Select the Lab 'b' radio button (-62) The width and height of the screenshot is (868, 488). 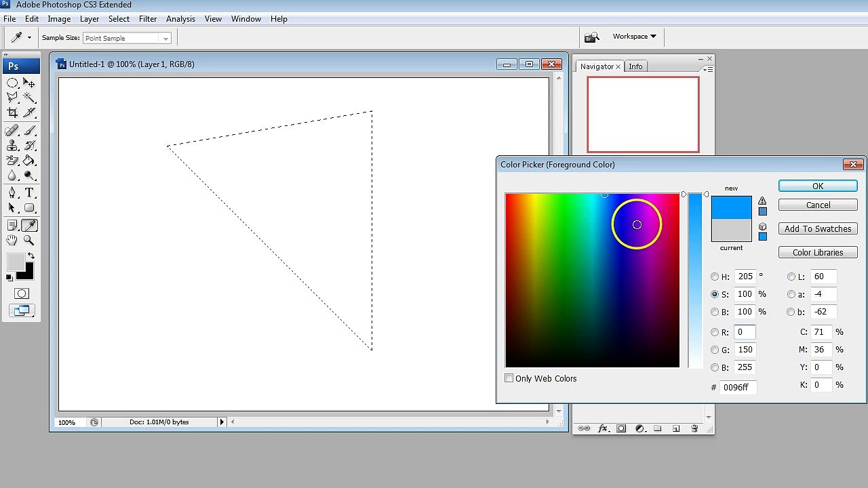coord(791,312)
